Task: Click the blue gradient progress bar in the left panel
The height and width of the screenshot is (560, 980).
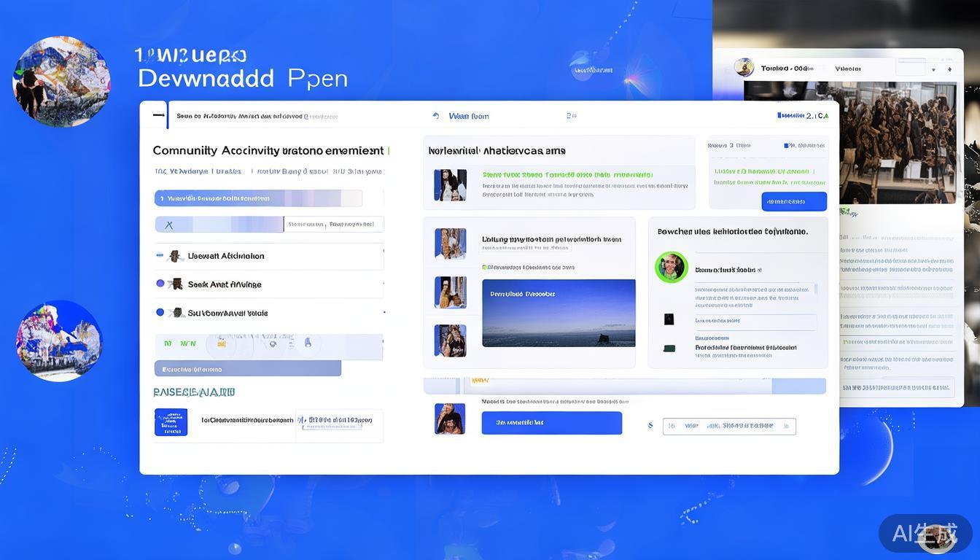Action: (258, 198)
